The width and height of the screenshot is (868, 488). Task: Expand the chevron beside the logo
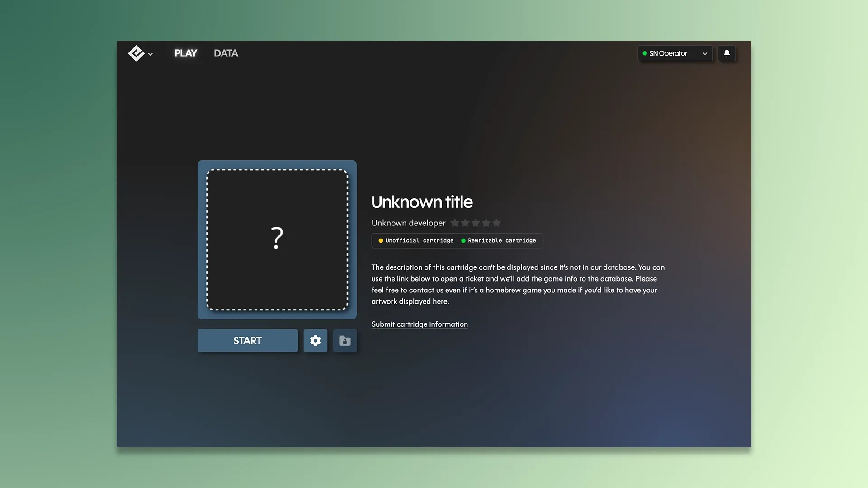pyautogui.click(x=151, y=54)
